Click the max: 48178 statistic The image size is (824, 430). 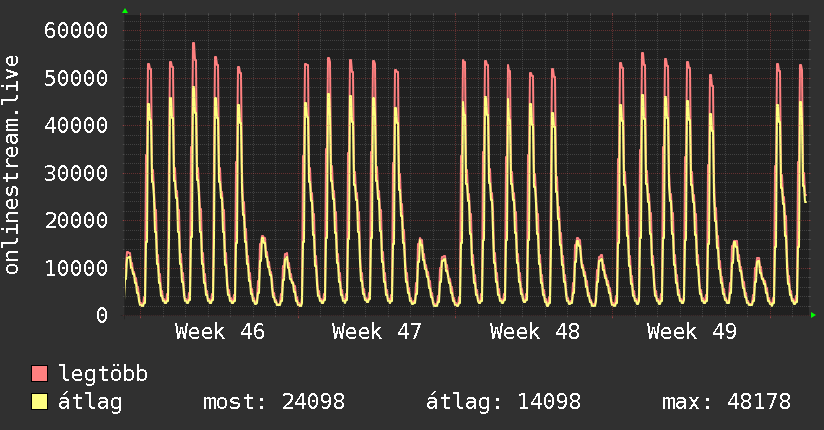(x=726, y=402)
